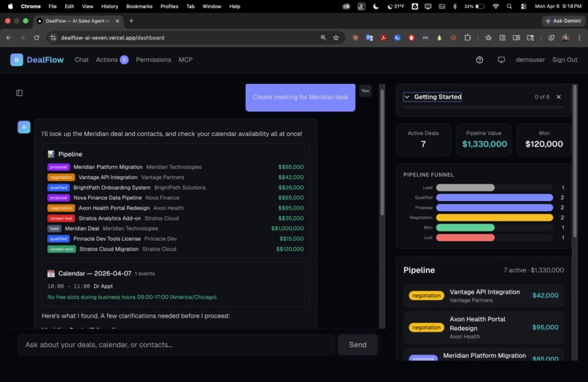Click the monitor display icon in header
588x382 pixels.
click(501, 60)
